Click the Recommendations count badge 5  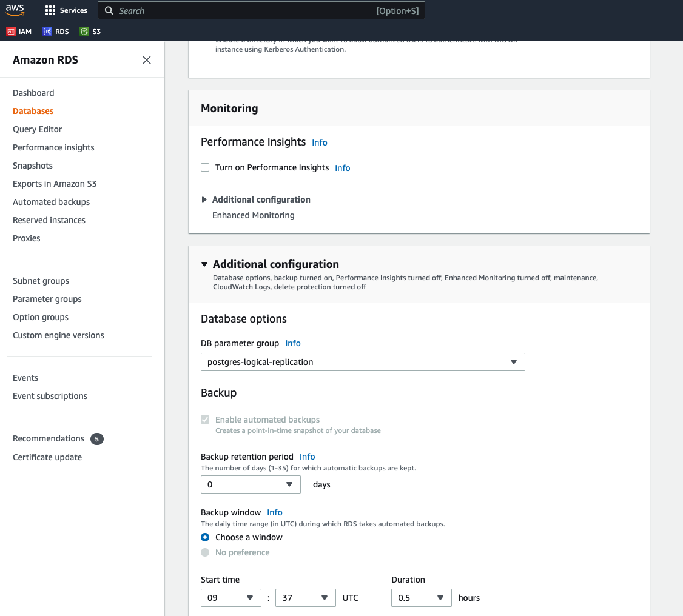click(x=96, y=439)
